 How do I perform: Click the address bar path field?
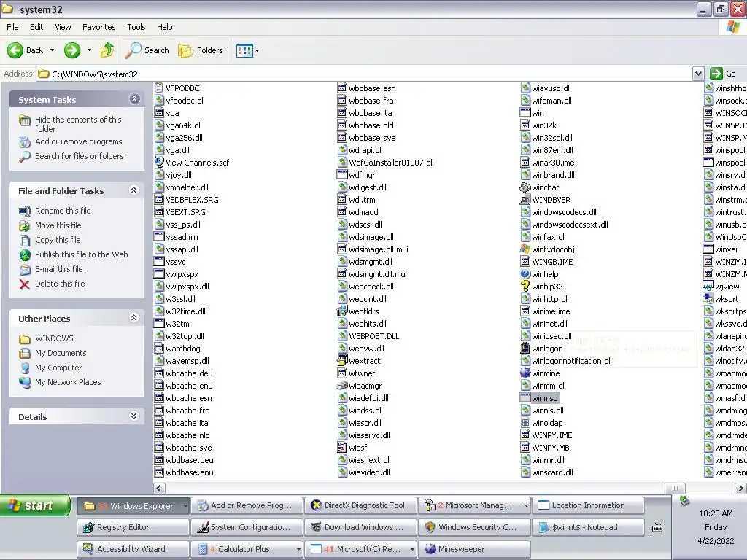[365, 74]
